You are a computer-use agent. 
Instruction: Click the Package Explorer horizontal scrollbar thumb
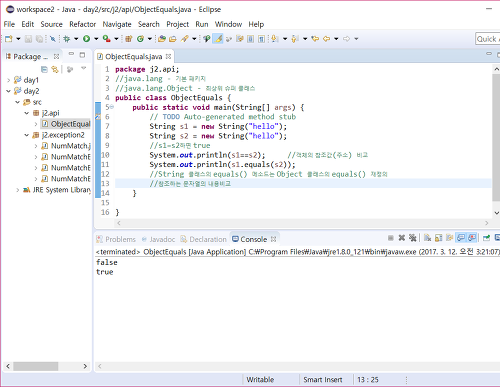coord(36,366)
